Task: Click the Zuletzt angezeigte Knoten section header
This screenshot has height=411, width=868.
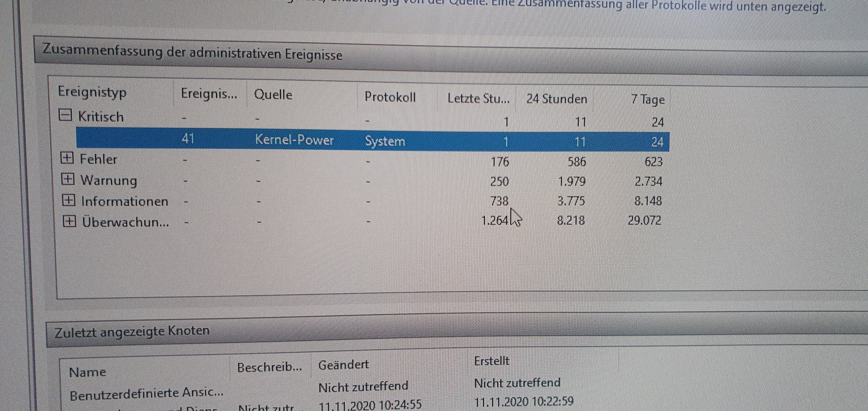Action: coord(132,331)
